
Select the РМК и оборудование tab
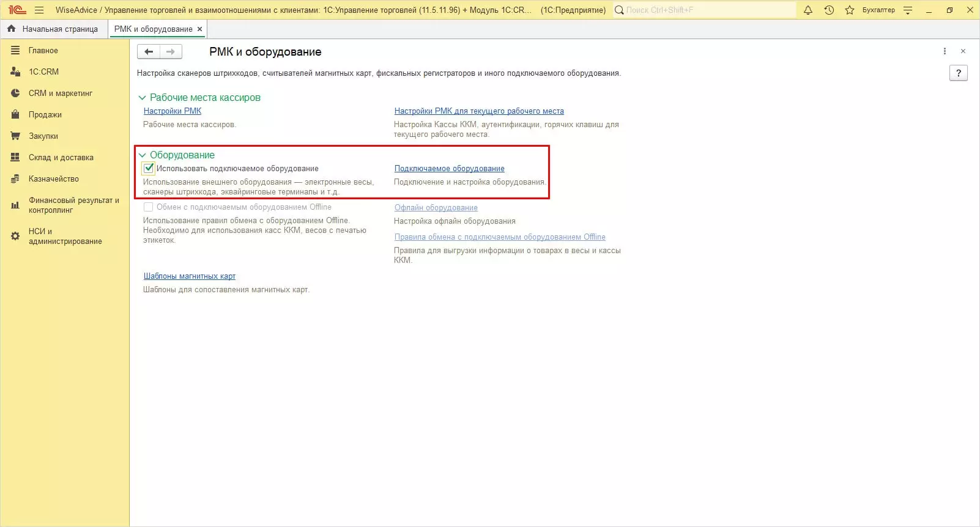[154, 29]
